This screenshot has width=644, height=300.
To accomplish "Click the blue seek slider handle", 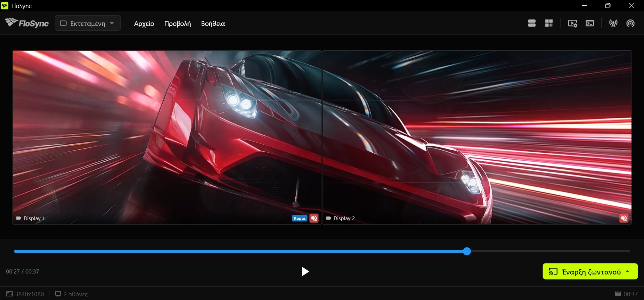I will click(x=467, y=251).
